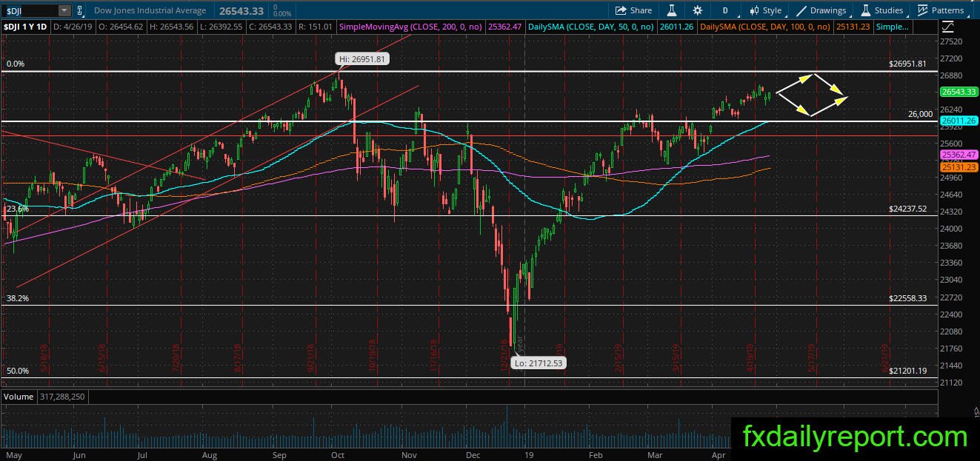Viewport: 980px width, 461px height.
Task: Open the symbol selector dropdown arrow
Action: pyautogui.click(x=64, y=10)
